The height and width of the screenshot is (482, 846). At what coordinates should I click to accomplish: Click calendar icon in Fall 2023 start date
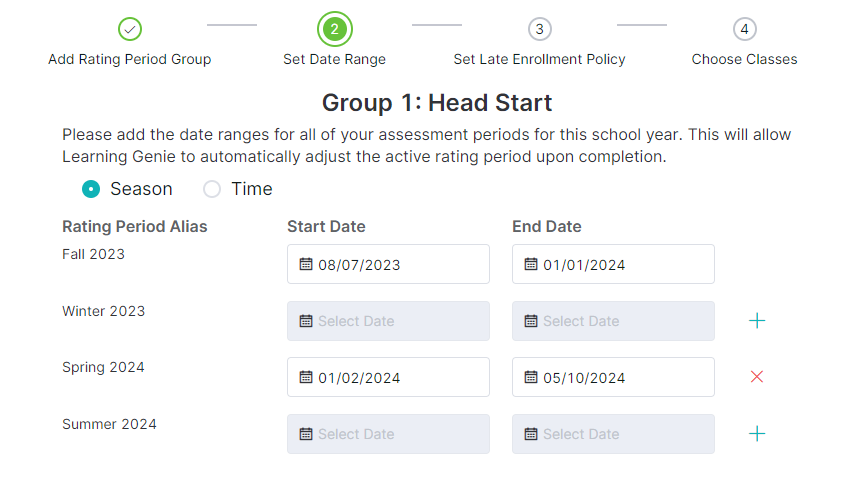[306, 264]
